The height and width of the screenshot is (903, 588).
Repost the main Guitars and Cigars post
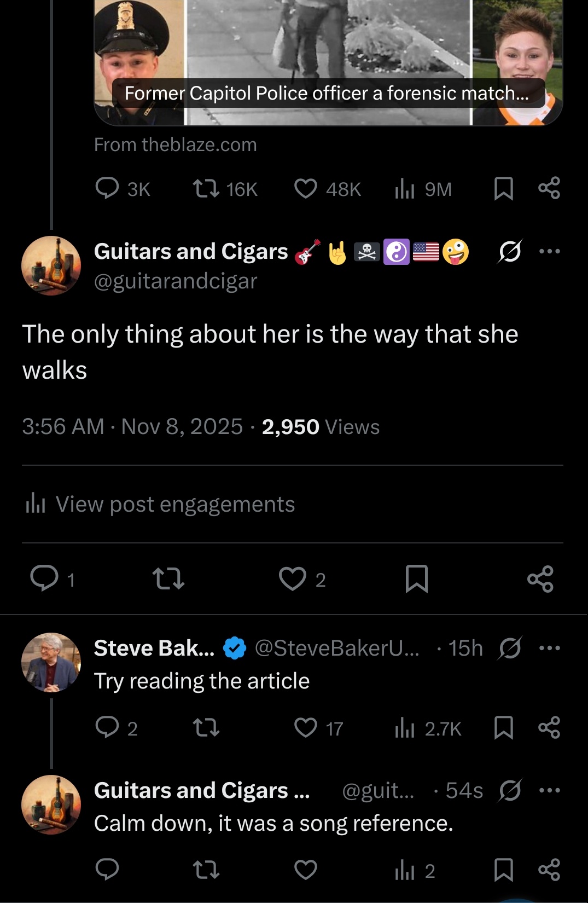click(x=168, y=579)
